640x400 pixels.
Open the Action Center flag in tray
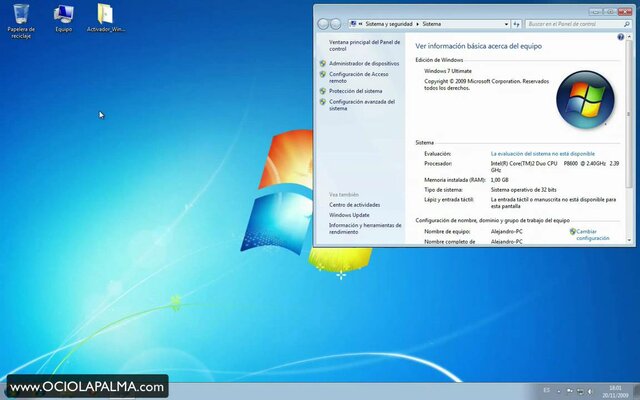tap(569, 391)
